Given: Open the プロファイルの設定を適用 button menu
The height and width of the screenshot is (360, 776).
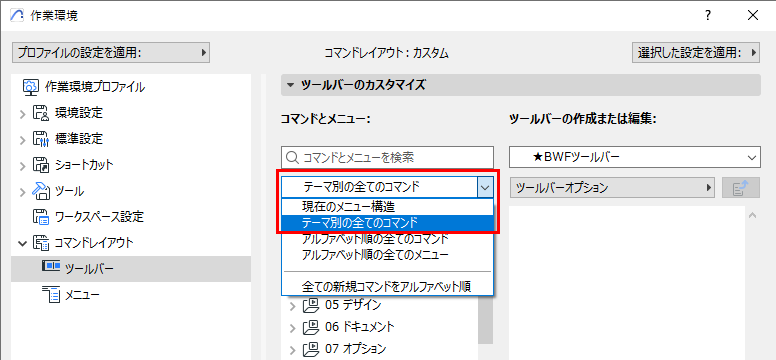Looking at the screenshot, I should pyautogui.click(x=111, y=52).
